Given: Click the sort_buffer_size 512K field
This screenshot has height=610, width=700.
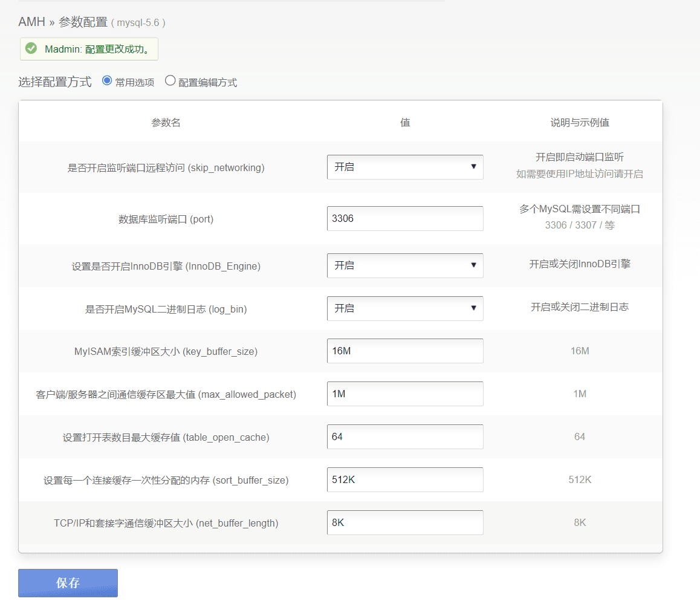Looking at the screenshot, I should 404,479.
